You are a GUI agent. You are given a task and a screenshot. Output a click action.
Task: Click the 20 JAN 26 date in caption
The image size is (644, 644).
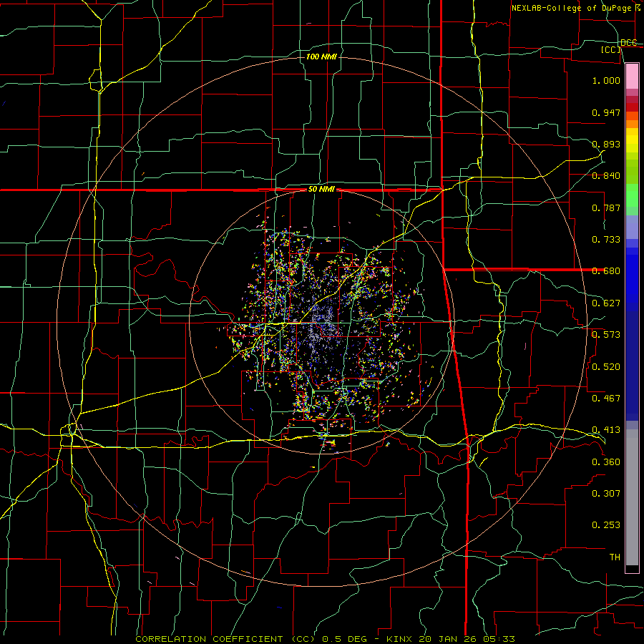click(x=447, y=639)
